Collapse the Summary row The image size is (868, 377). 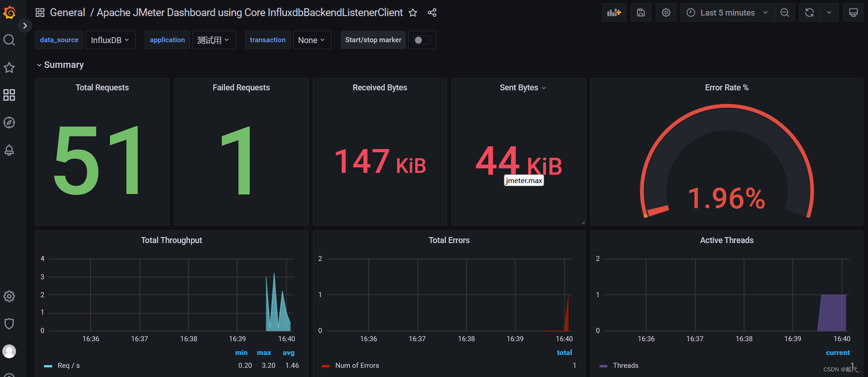click(x=60, y=65)
